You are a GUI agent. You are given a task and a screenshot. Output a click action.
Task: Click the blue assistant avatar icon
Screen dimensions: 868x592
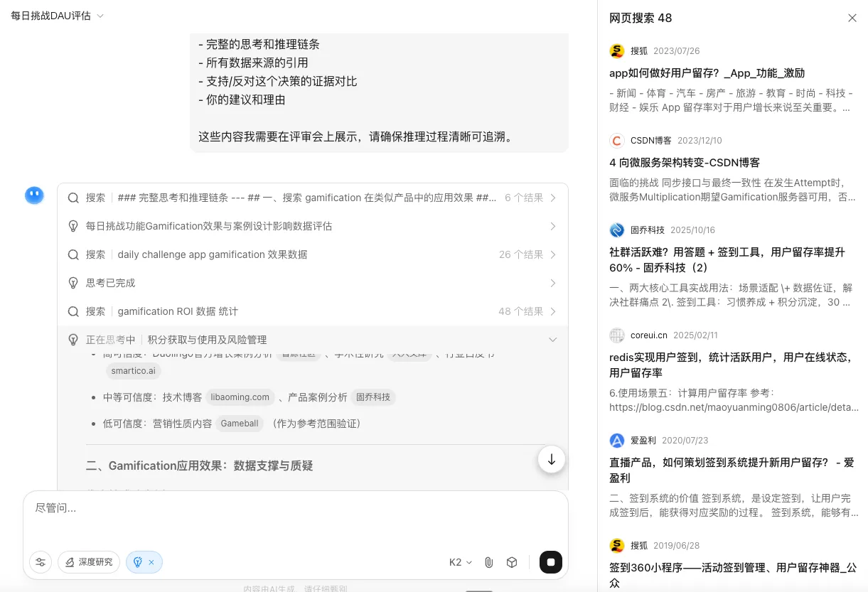tap(34, 195)
